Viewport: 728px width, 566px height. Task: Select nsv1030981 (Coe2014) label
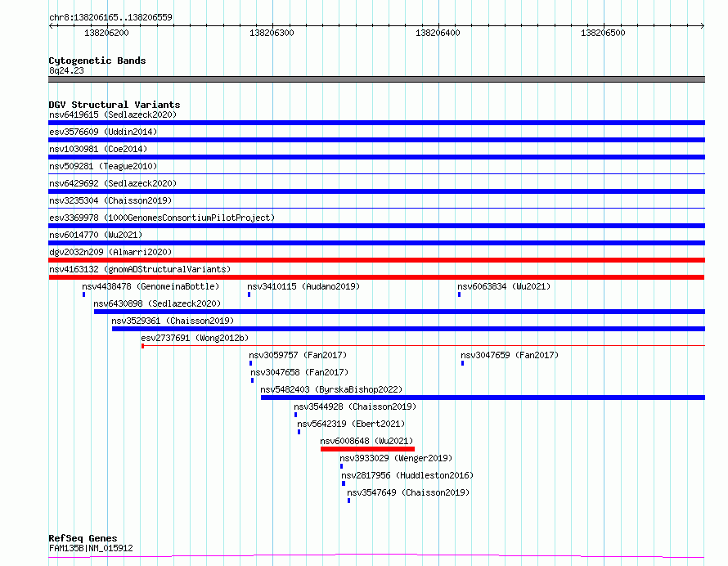[x=98, y=149]
